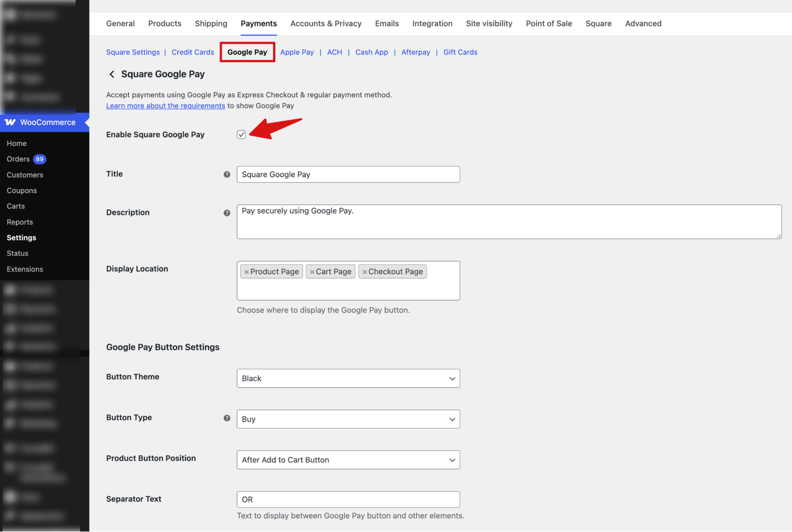Go to Apple Pay subsection
Screen dimensions: 792x532
click(x=297, y=52)
